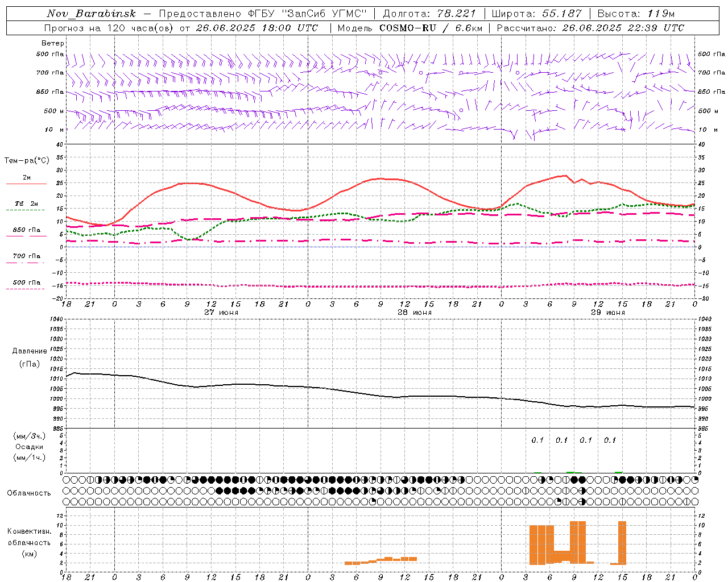728x582 pixels.
Task: Click the latitude value Широта: 55.187
Action: [536, 14]
